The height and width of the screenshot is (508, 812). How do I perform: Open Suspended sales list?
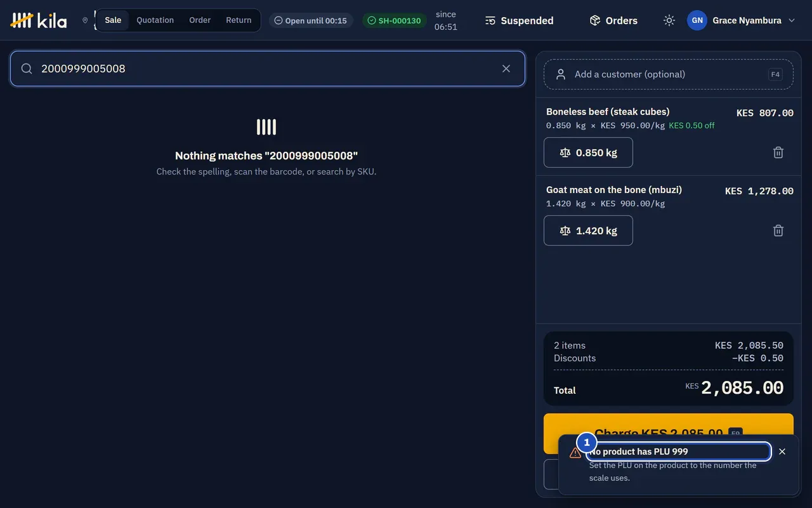520,20
